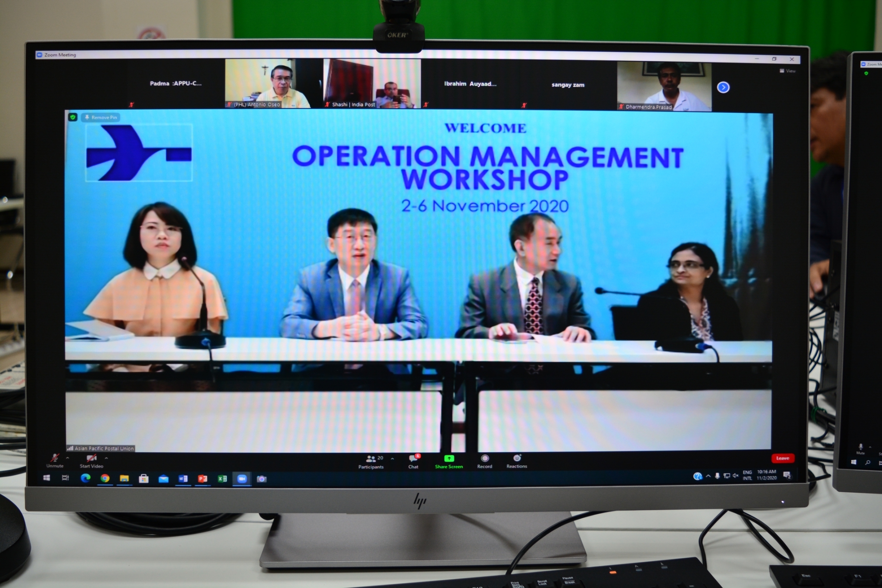This screenshot has width=882, height=588.
Task: Open the green encryption shield info
Action: pos(73,117)
